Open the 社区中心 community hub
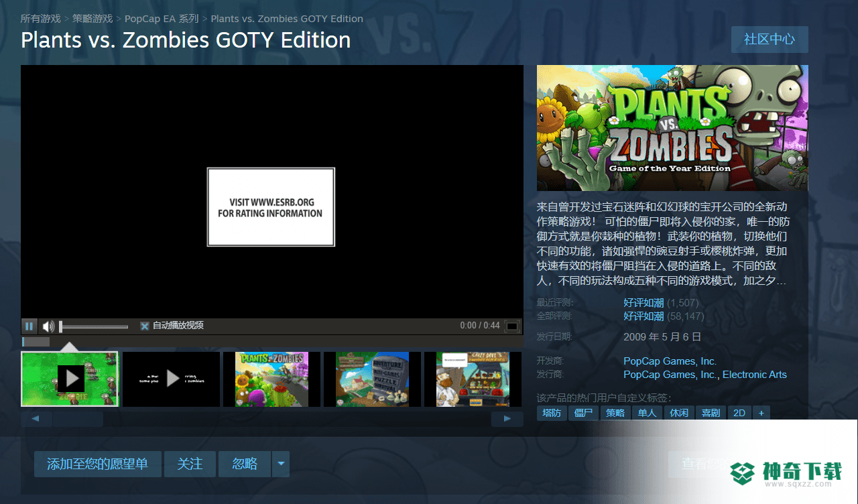 770,40
